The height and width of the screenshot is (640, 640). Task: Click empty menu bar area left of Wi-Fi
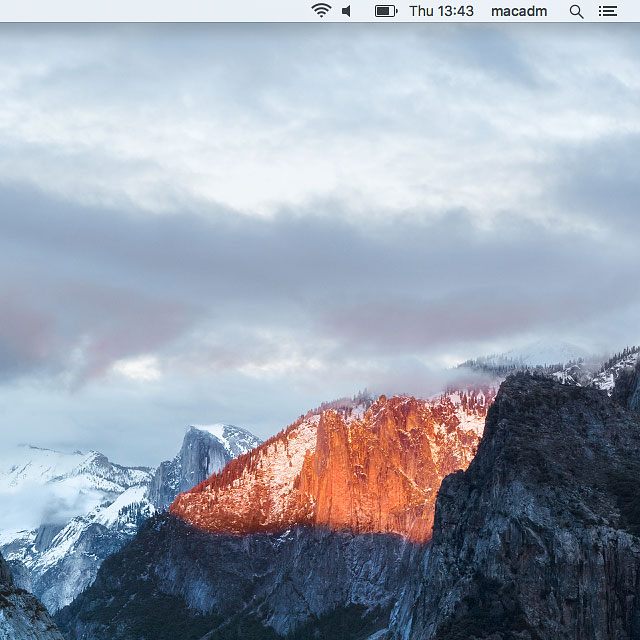(x=150, y=11)
